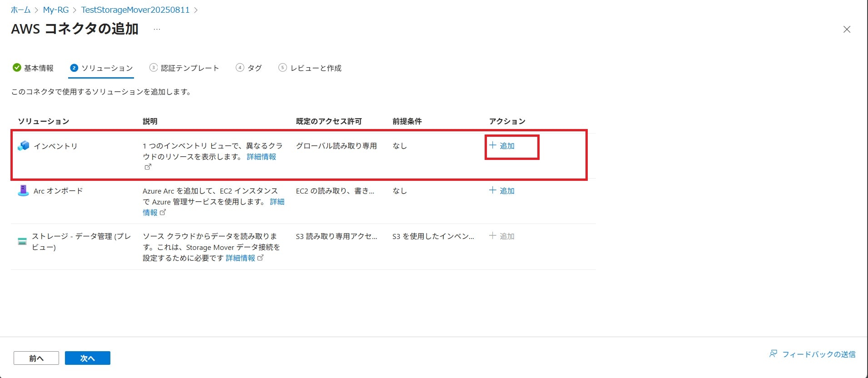This screenshot has width=868, height=378.
Task: Open TestStorageMover20250811 breadcrumb
Action: click(135, 10)
